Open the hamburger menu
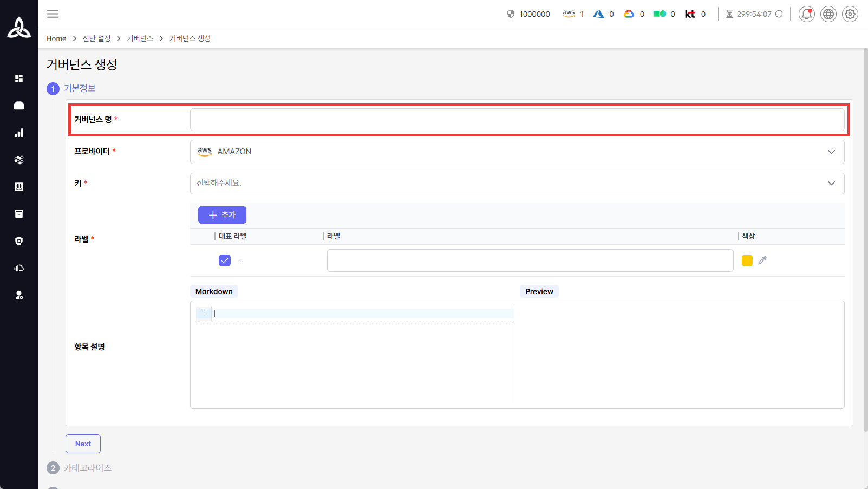868x489 pixels. point(53,14)
